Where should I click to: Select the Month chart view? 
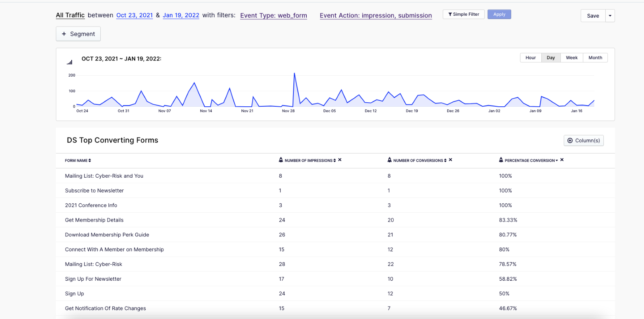595,58
